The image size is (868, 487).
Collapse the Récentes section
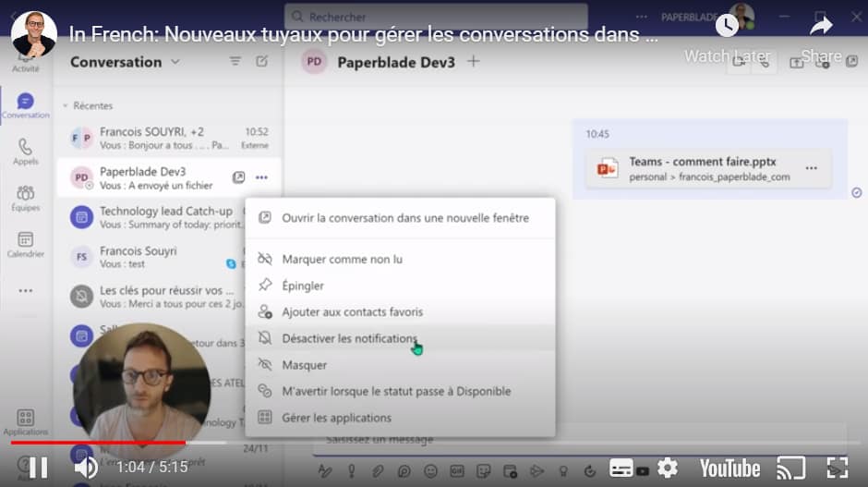(66, 106)
